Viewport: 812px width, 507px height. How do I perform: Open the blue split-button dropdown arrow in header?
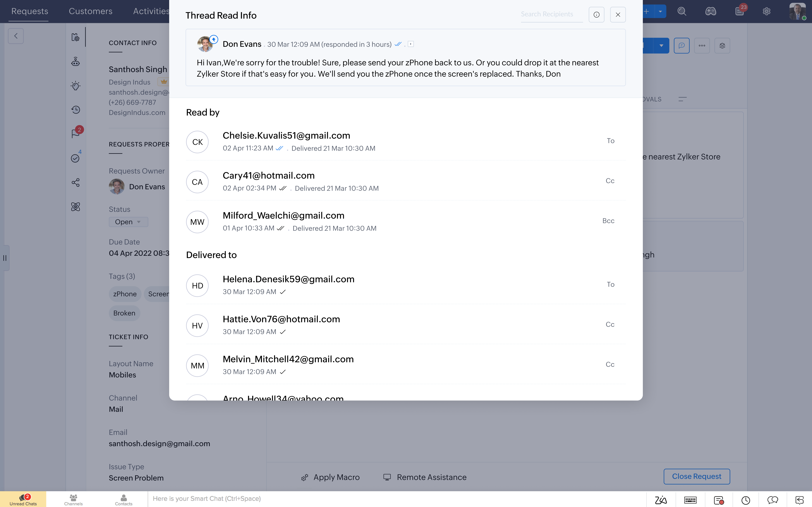(660, 11)
